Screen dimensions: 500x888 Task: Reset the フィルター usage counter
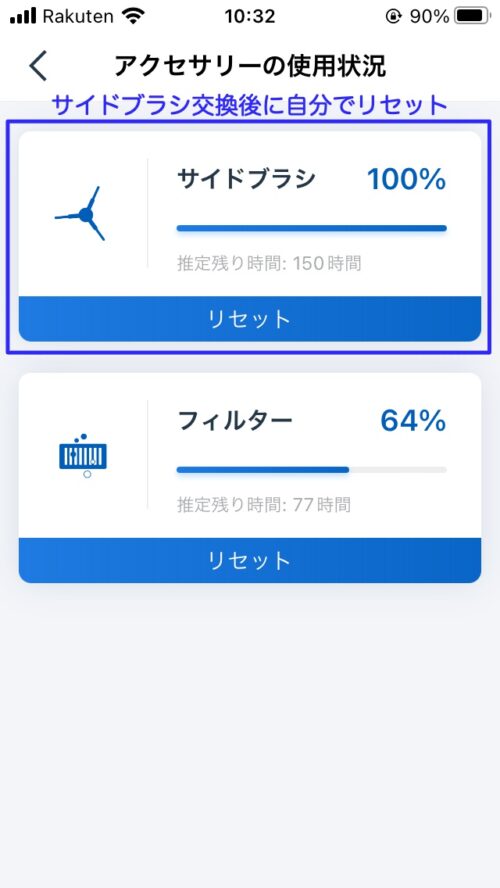[x=250, y=560]
